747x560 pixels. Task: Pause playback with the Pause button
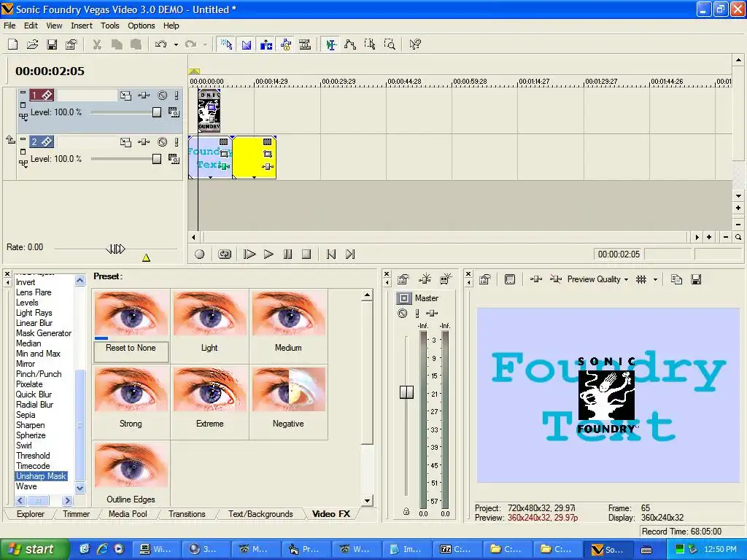point(287,254)
